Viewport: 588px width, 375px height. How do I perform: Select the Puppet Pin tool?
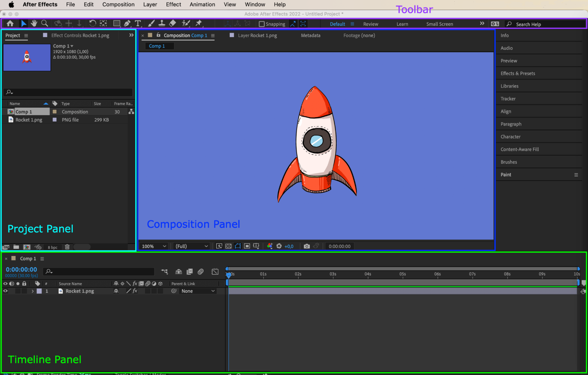pyautogui.click(x=199, y=24)
